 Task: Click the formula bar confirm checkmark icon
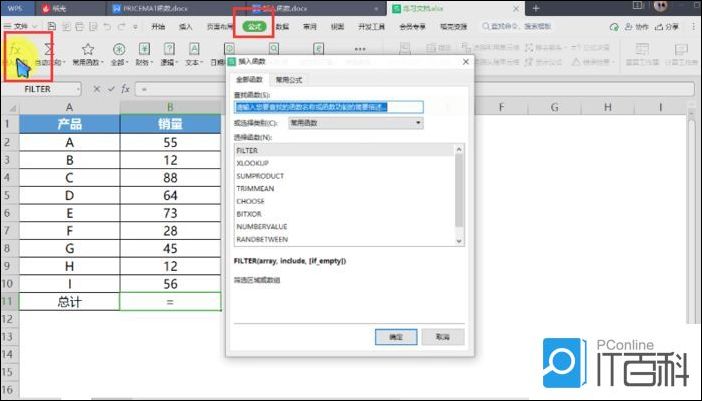tap(111, 89)
